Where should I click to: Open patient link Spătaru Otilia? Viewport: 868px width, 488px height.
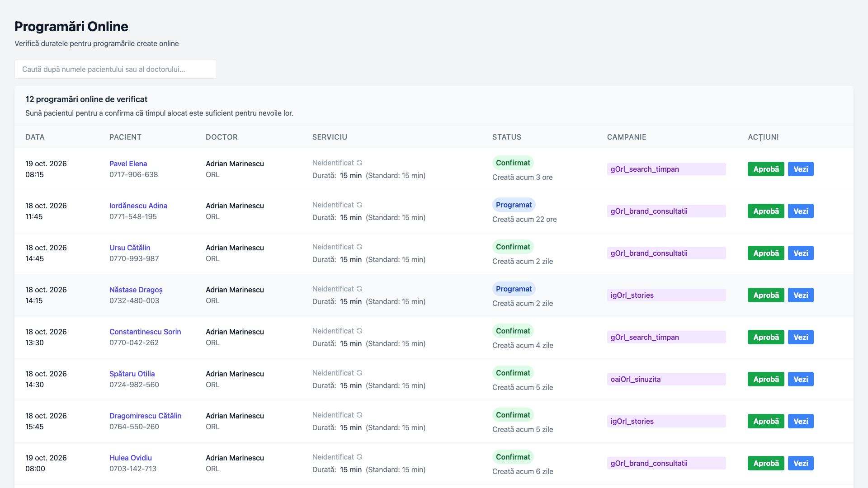tap(132, 374)
